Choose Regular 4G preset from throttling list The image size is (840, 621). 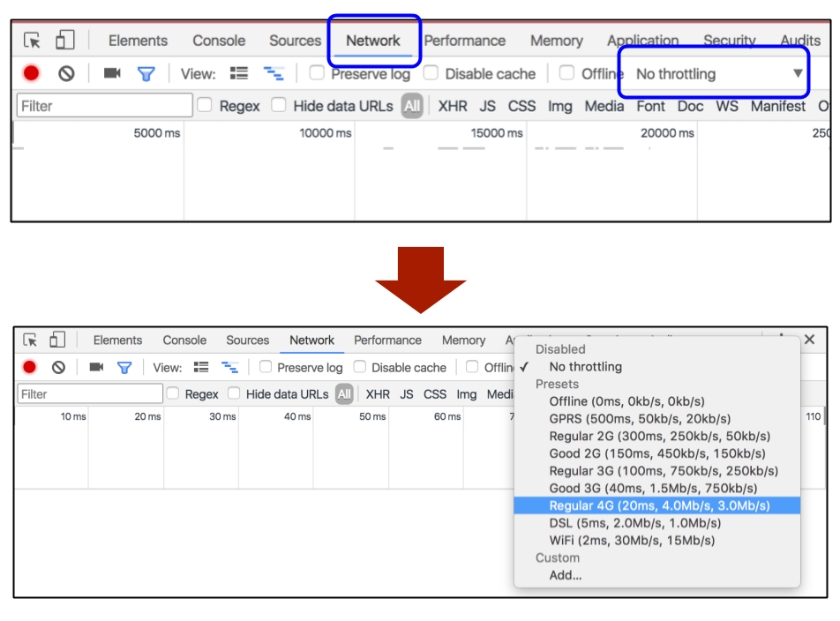658,505
